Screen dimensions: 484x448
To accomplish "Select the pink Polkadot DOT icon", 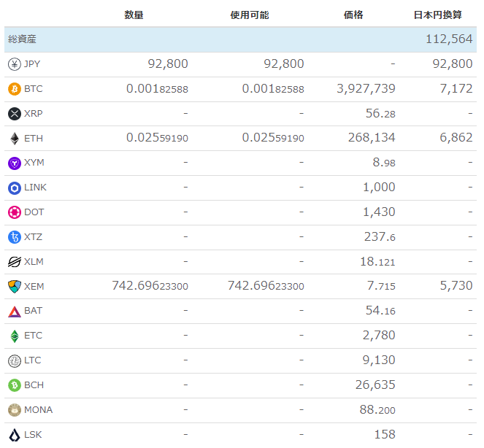I will (x=14, y=212).
